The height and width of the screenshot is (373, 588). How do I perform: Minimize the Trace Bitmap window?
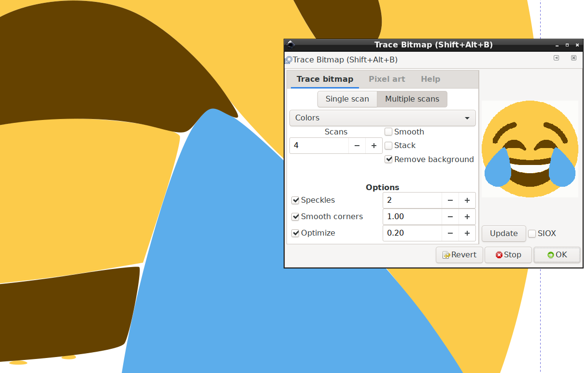(x=558, y=45)
